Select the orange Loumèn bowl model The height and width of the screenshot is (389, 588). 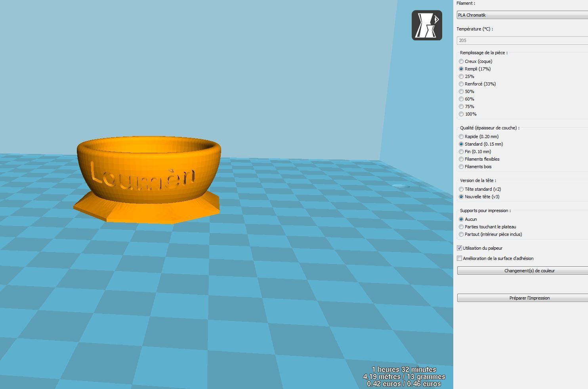click(147, 179)
